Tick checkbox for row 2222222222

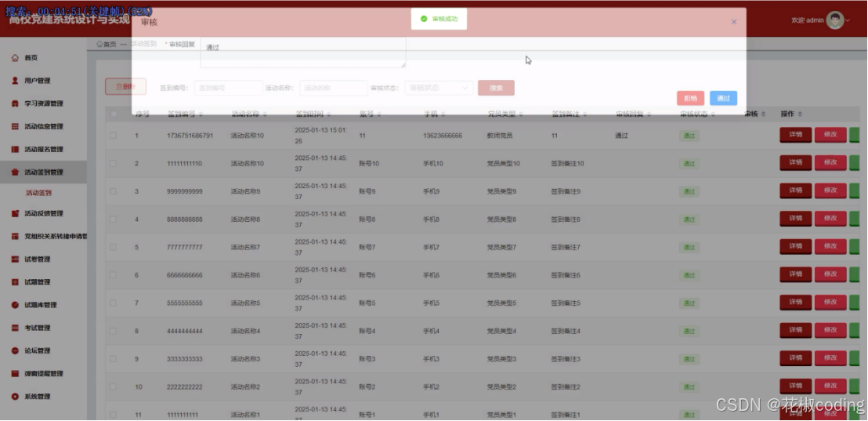click(113, 387)
